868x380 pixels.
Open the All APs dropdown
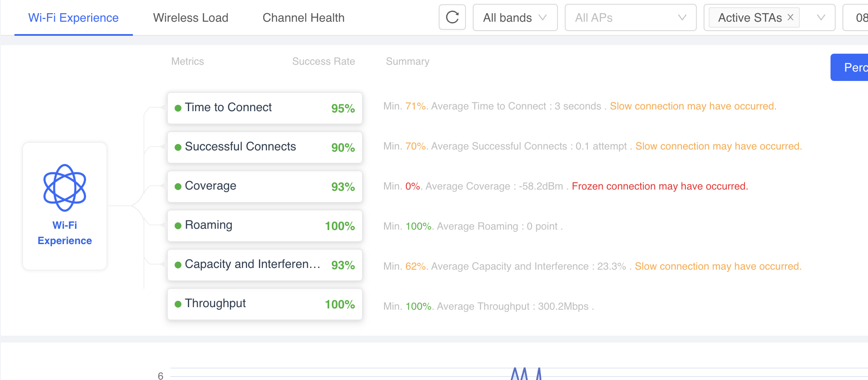630,17
